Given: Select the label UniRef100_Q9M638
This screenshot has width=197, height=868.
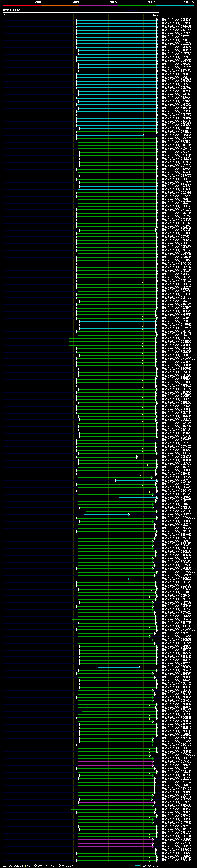Looking at the screenshot, I should point(176,457).
